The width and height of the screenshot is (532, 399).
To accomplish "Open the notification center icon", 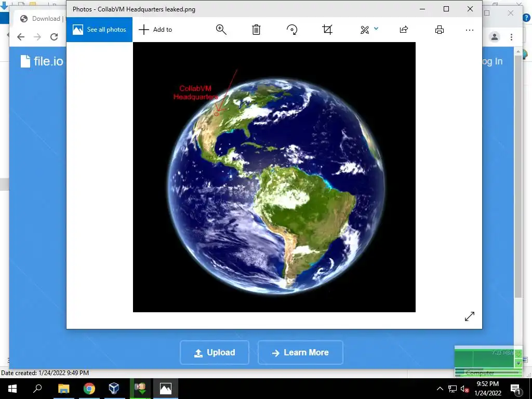I will coord(515,389).
